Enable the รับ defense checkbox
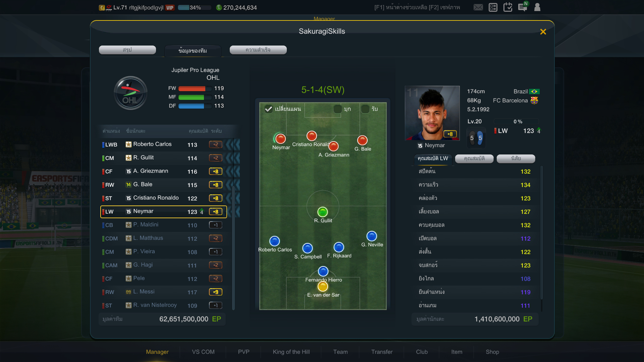Image resolution: width=644 pixels, height=362 pixels. [x=365, y=109]
